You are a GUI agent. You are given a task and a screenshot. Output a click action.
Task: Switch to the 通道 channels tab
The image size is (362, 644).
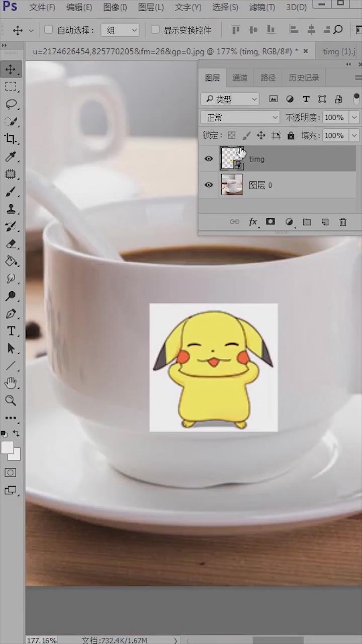[x=240, y=78]
